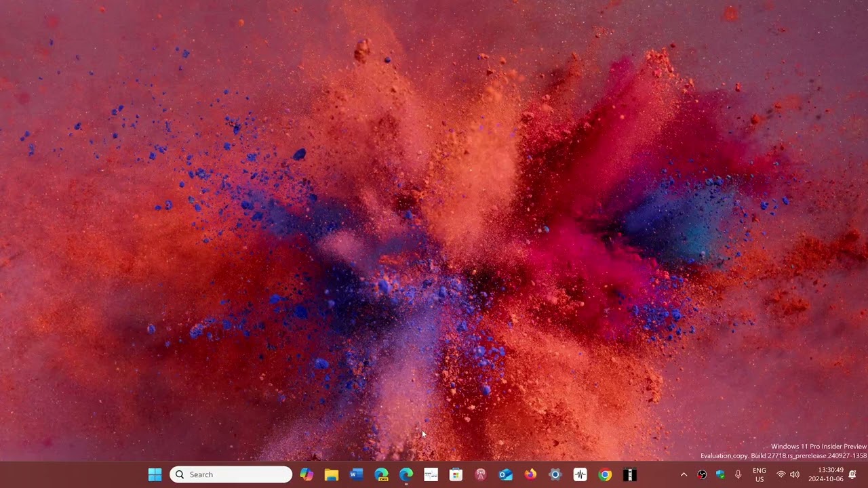Launch Firefox from the taskbar
Viewport: 868px width, 488px height.
coord(530,474)
